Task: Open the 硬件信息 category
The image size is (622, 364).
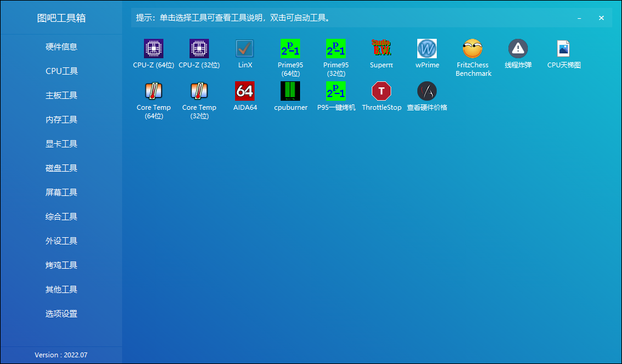Action: click(61, 47)
